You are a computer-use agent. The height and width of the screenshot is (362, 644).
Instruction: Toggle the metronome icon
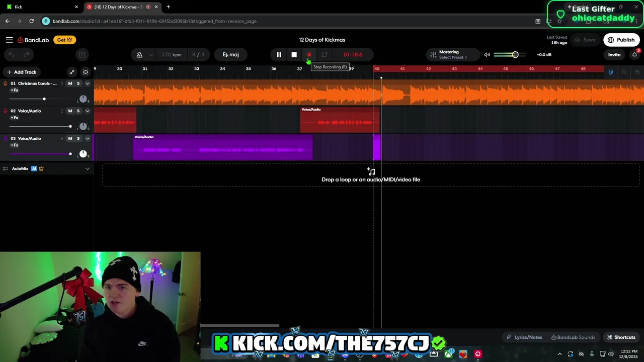[139, 55]
